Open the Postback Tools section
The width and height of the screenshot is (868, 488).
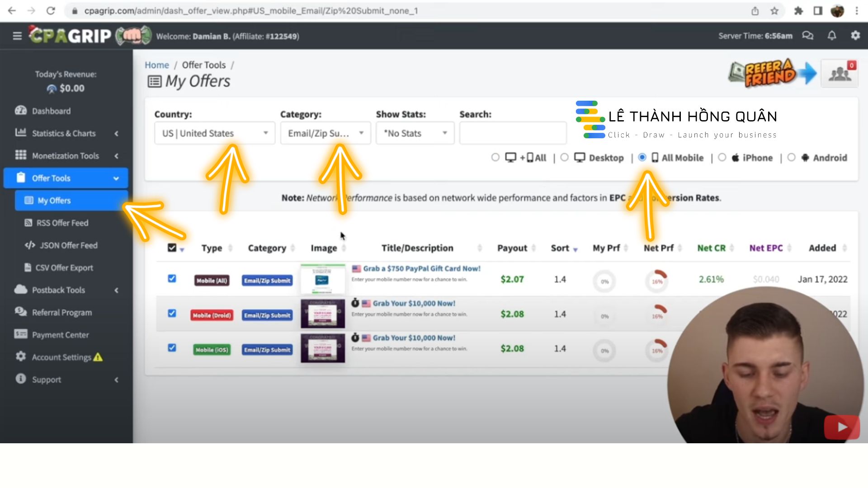pos(58,290)
